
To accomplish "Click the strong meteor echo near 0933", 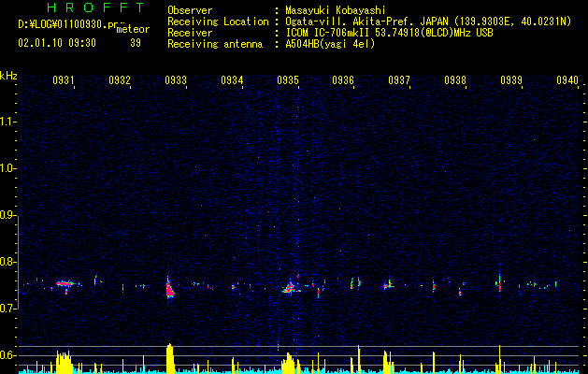I will 169,289.
